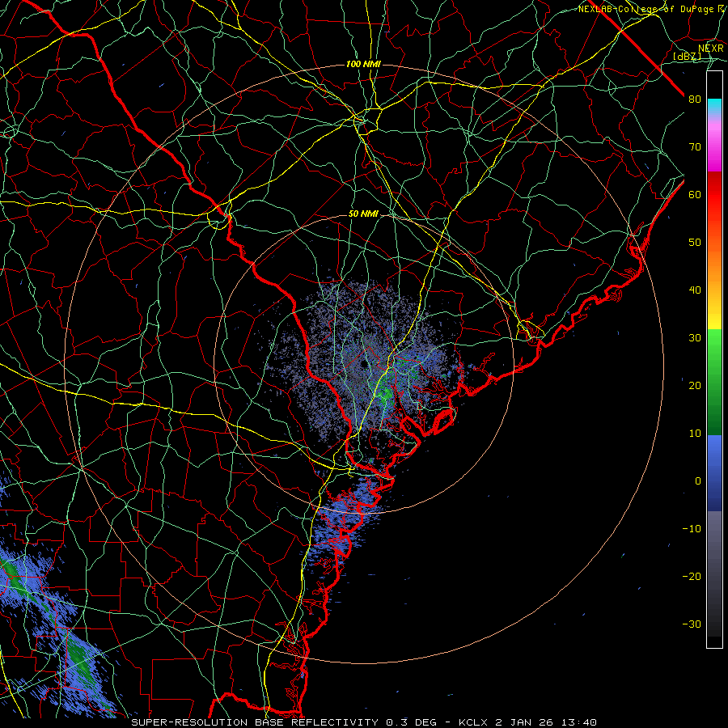Click the NEXR label above the color bar
This screenshot has width=728, height=728.
[711, 48]
